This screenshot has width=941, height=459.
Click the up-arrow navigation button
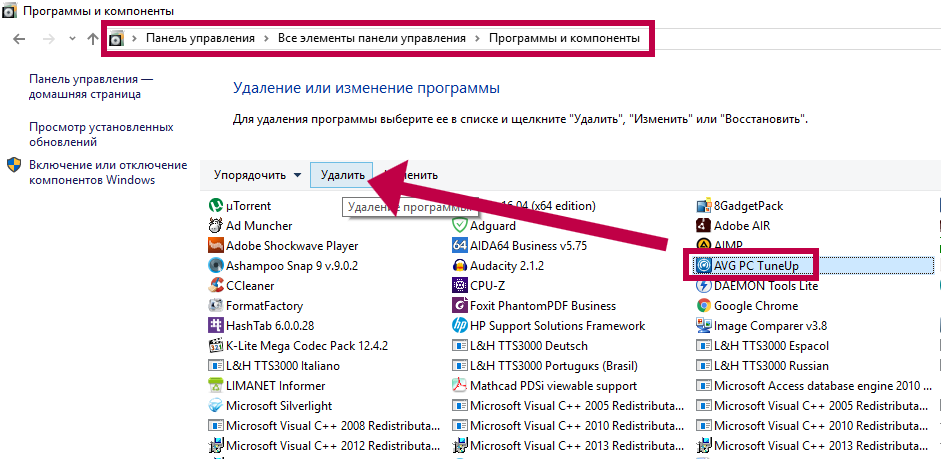pyautogui.click(x=93, y=38)
